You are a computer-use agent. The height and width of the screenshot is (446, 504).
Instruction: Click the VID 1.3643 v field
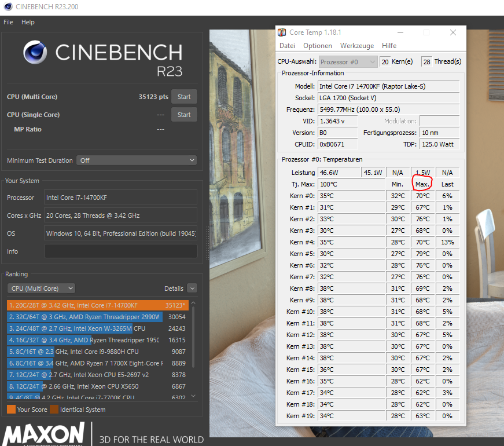tap(337, 121)
